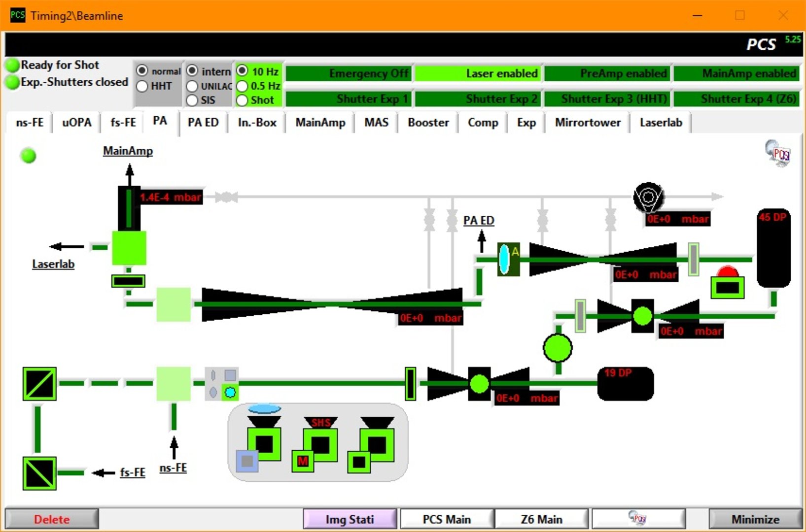Click the Laser enabled status indicator
The image size is (806, 532).
pyautogui.click(x=478, y=73)
